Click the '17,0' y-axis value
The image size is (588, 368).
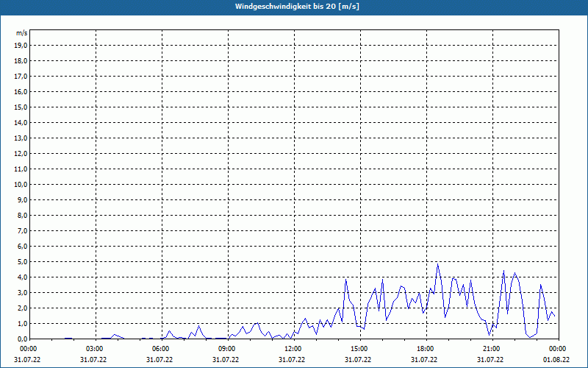21,77
